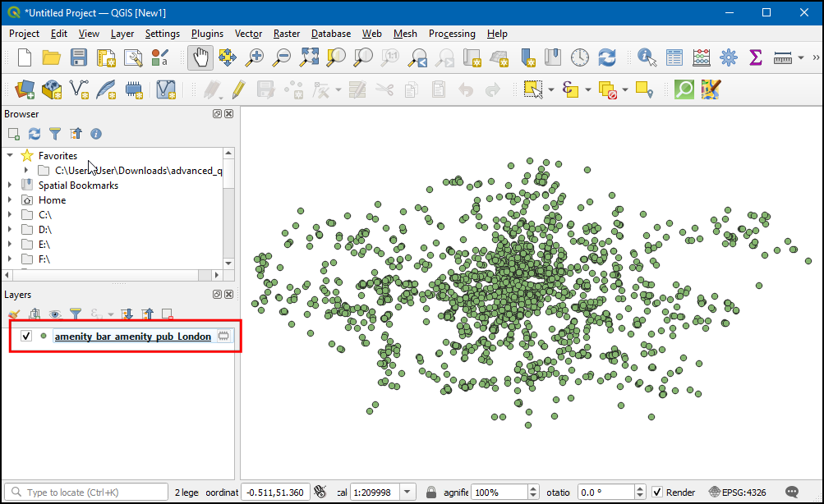Screen dimensions: 824x504
Task: Toggle the scale lock icon
Action: tap(430, 493)
